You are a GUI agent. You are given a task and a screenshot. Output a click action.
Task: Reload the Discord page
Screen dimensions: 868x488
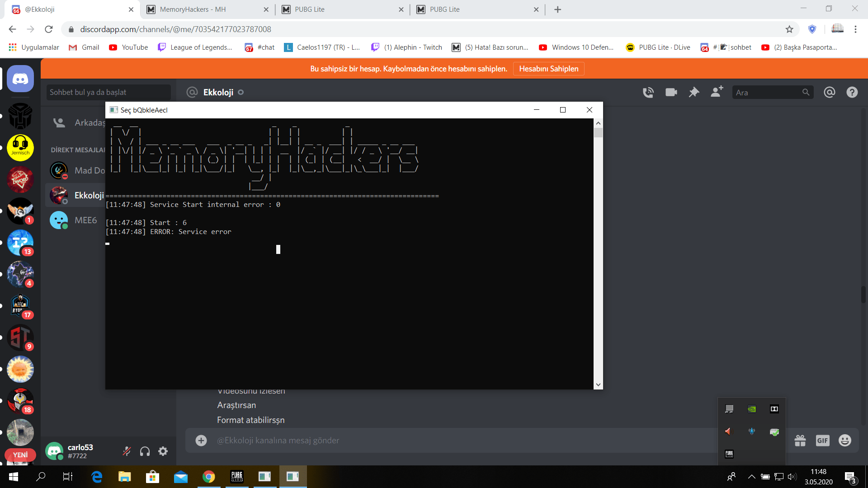click(x=49, y=29)
